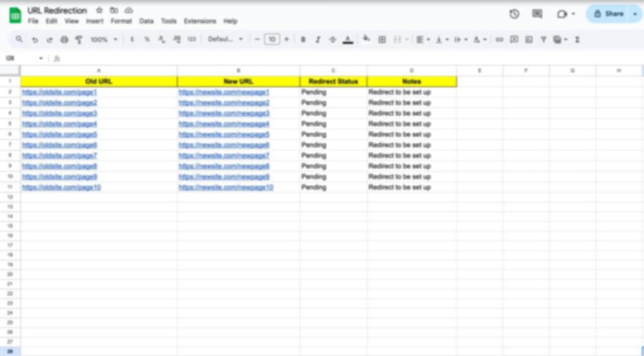Viewport: 644px width, 356px height.
Task: Insert a comment via toolbar
Action: click(x=514, y=40)
